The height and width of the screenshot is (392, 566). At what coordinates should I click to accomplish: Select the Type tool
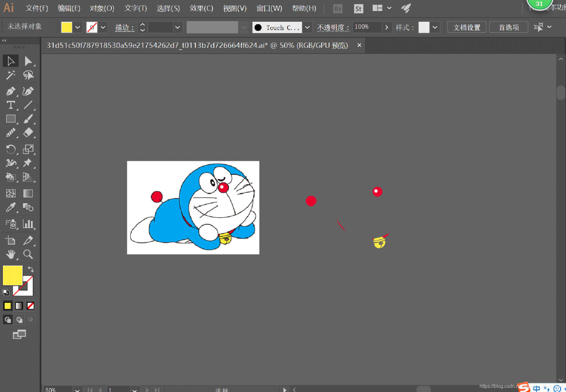[11, 105]
